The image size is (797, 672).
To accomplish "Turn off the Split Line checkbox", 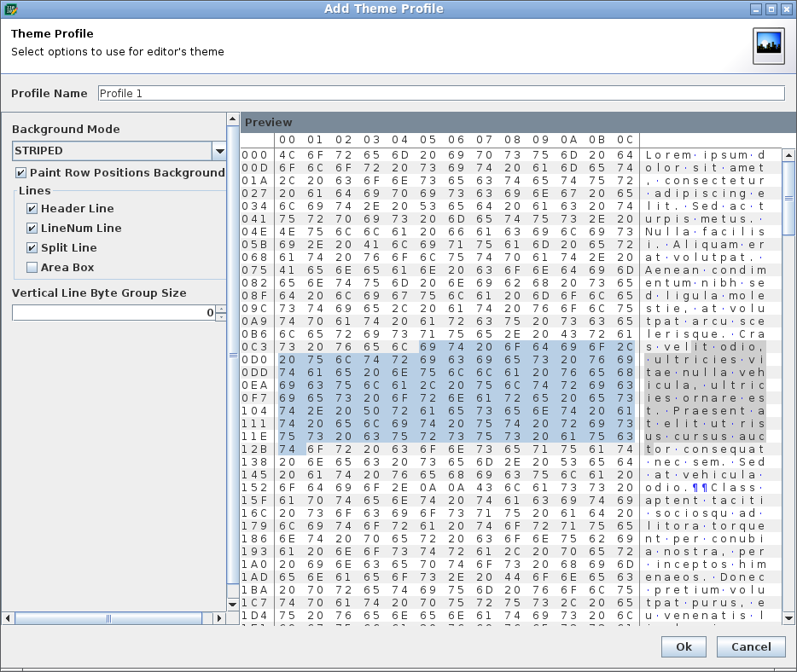I will coord(32,248).
